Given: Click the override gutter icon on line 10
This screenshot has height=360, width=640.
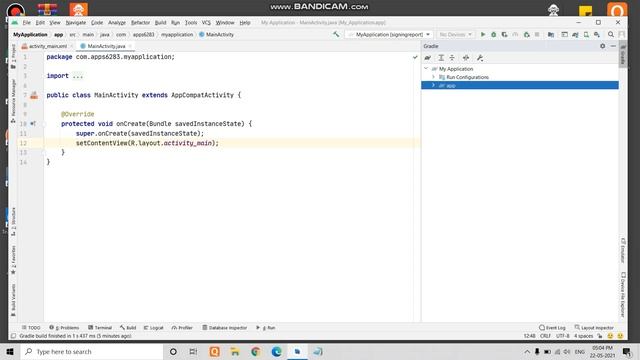Looking at the screenshot, I should click(x=33, y=123).
